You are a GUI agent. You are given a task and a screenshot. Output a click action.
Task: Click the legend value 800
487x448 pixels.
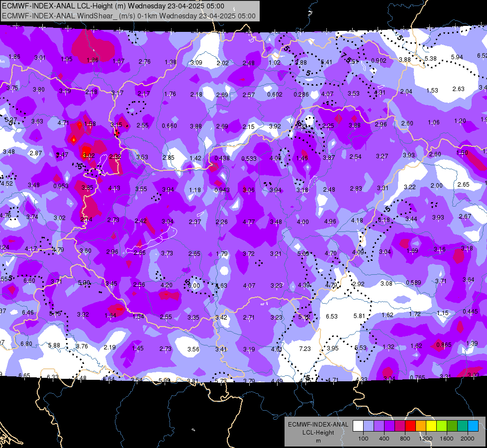pos(405,439)
